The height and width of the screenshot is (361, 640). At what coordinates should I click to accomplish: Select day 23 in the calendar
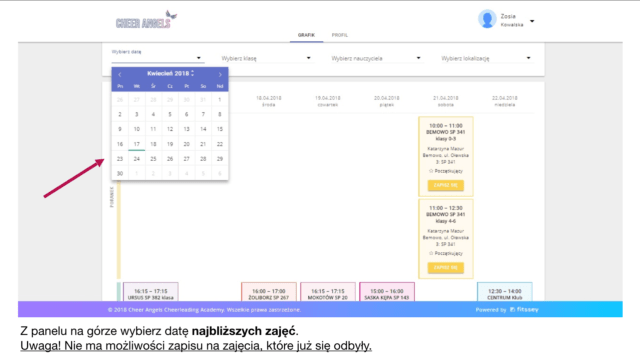pyautogui.click(x=120, y=159)
